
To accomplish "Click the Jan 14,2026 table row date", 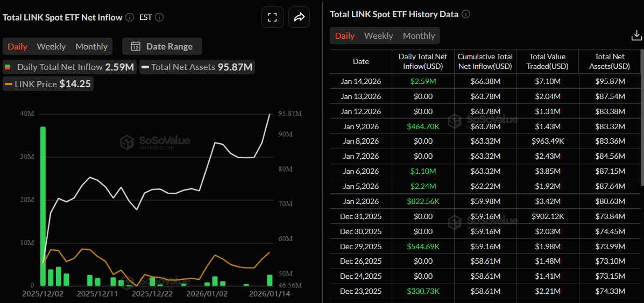I will click(360, 81).
